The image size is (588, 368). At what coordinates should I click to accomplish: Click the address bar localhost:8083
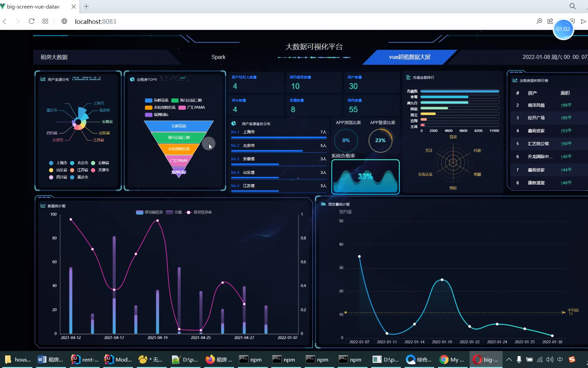coord(95,21)
